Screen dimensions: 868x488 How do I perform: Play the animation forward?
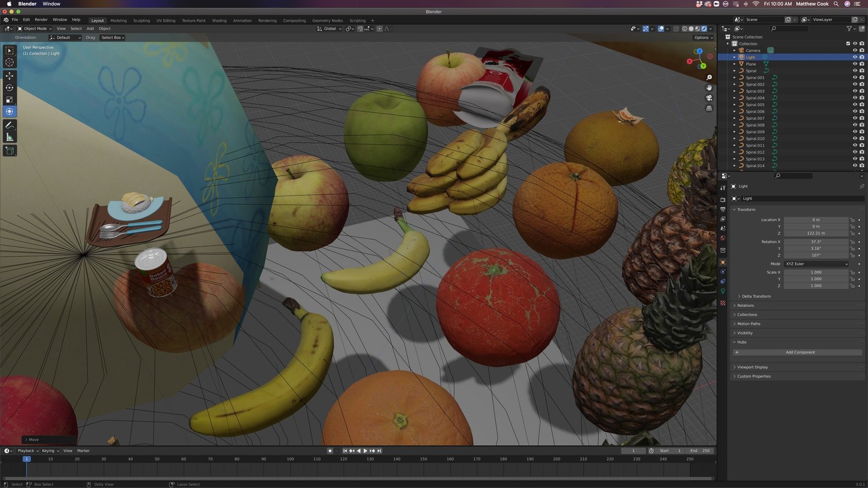365,450
